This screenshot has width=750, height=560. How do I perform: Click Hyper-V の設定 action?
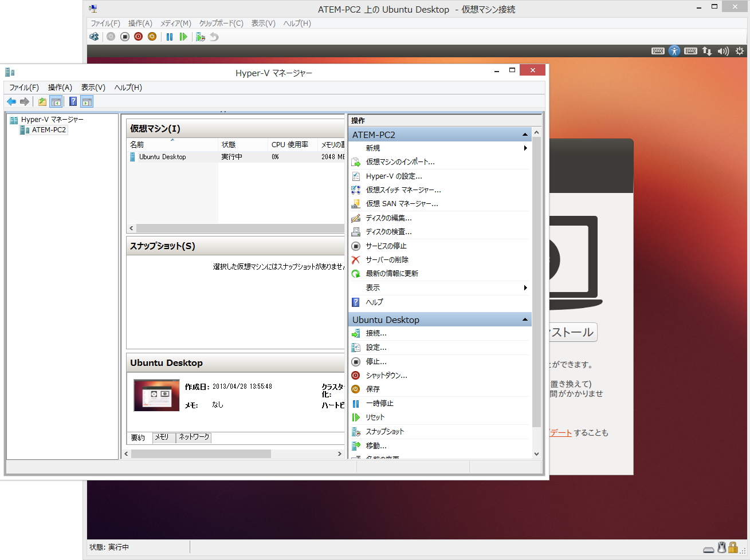tap(394, 176)
